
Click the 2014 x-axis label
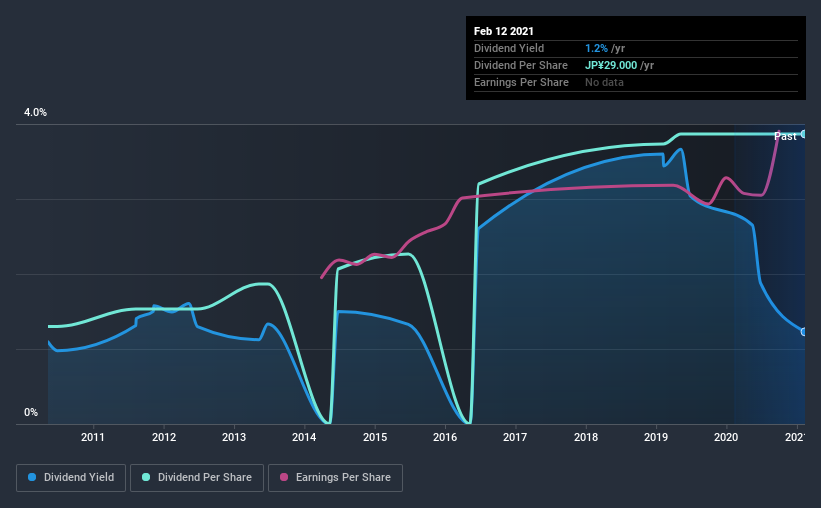(304, 437)
